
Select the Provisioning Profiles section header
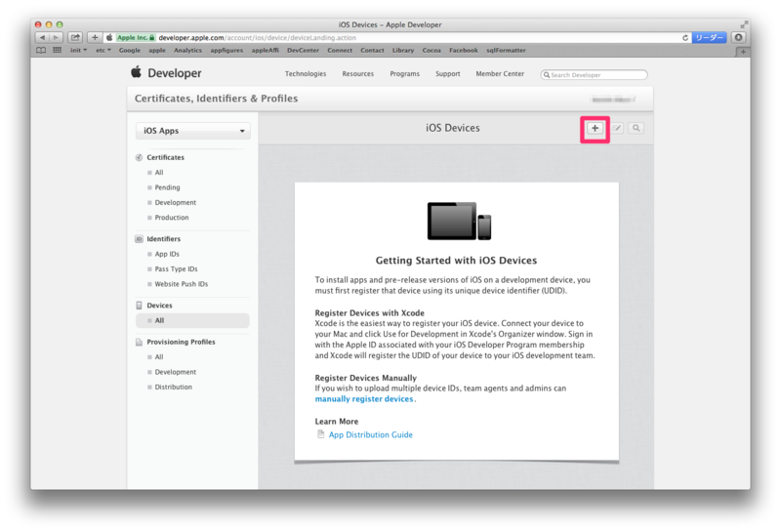coord(181,342)
